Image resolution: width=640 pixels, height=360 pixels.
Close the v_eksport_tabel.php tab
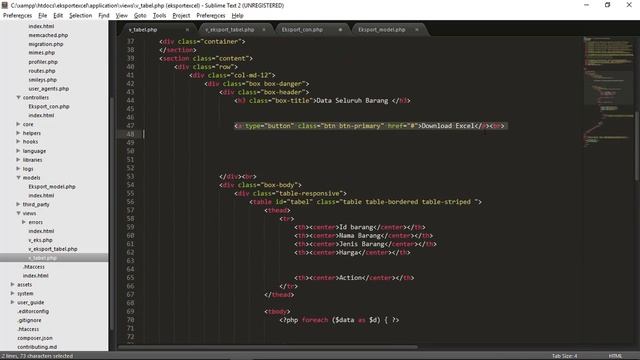264,30
